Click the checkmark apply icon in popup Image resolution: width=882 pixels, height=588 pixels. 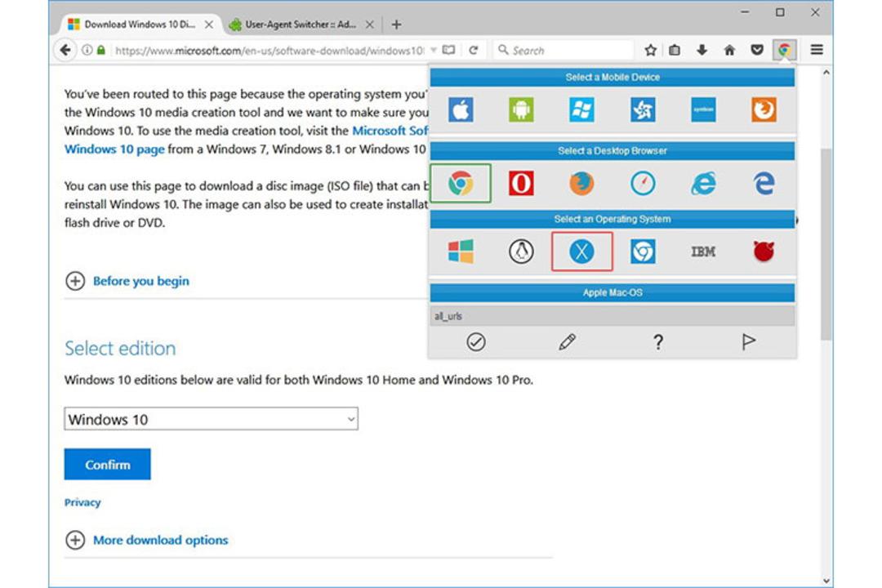[x=476, y=341]
